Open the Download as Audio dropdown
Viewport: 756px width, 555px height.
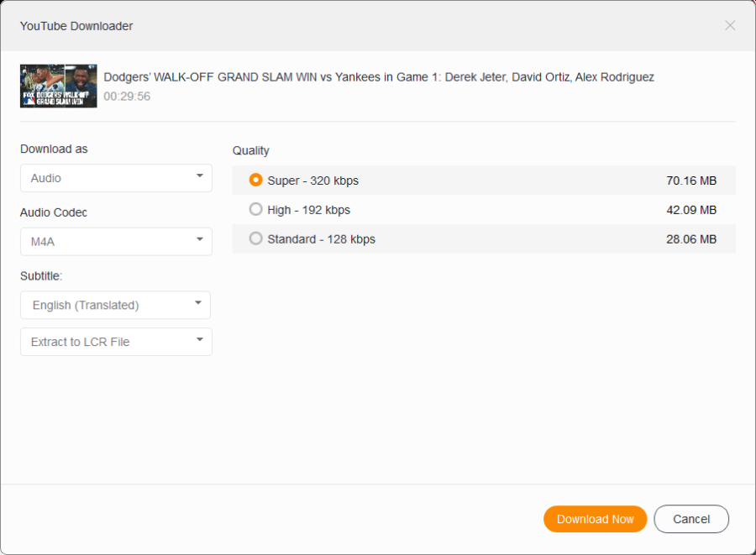pos(116,178)
